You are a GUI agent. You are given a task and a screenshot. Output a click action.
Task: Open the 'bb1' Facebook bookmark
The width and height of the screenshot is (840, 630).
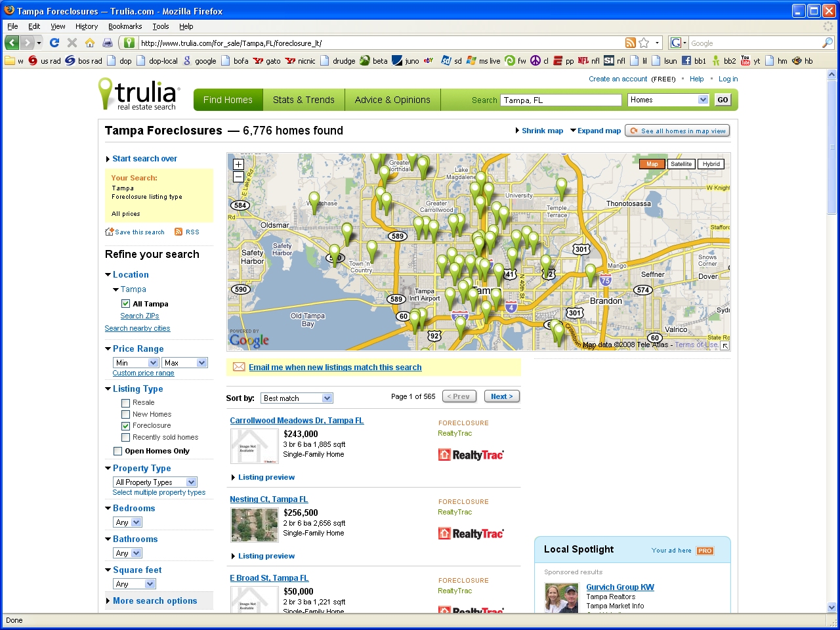click(694, 60)
